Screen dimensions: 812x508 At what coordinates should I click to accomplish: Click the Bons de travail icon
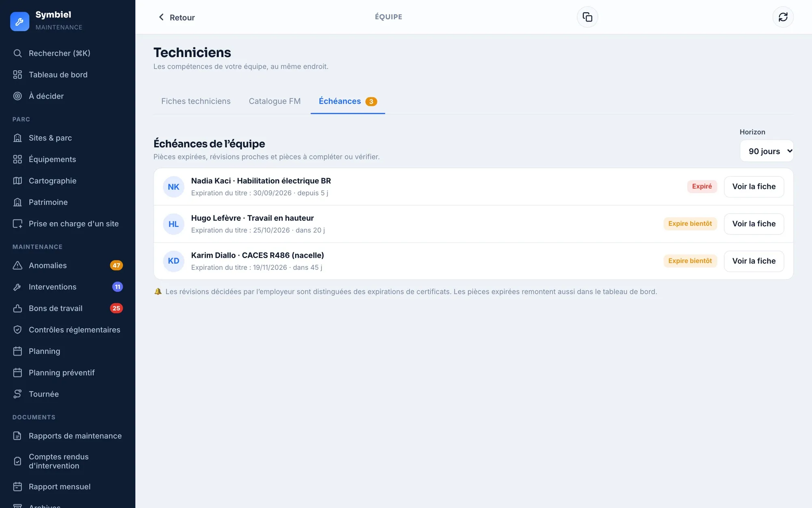pyautogui.click(x=17, y=308)
